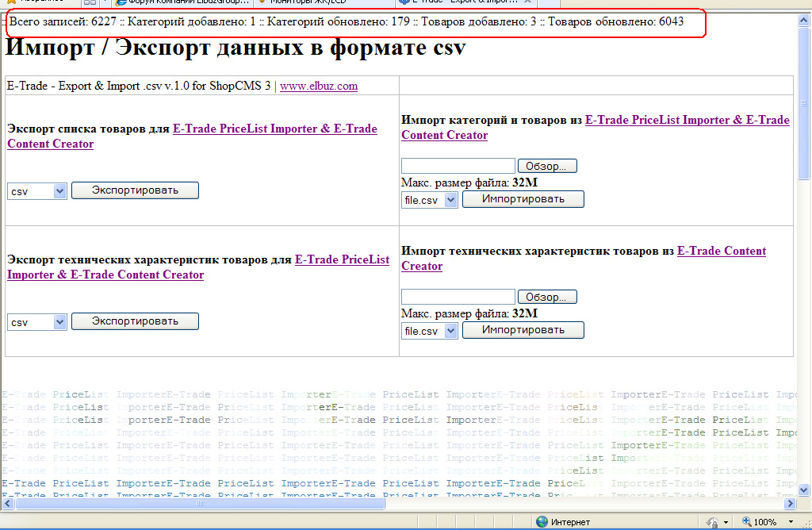Click Обзор... button for technical characteristics import
Viewport: 812px width, 530px height.
click(x=547, y=297)
